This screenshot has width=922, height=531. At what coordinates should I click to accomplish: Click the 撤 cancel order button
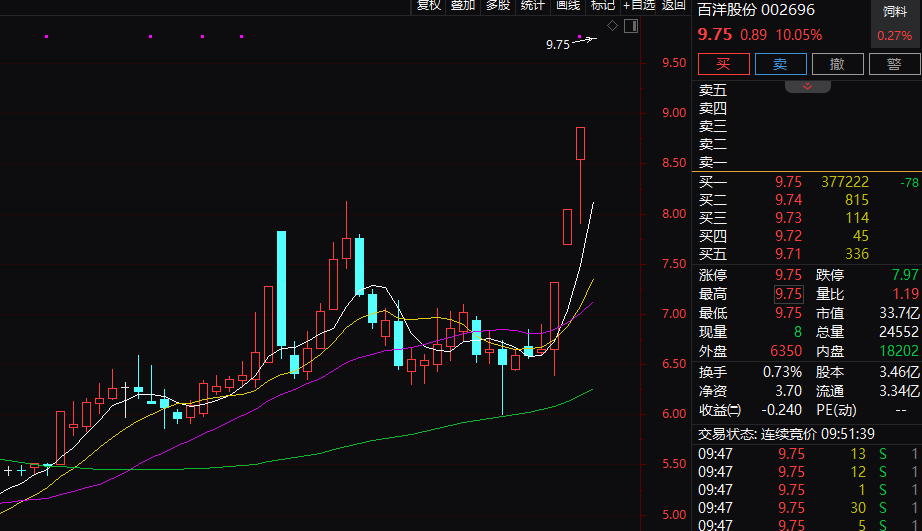837,64
